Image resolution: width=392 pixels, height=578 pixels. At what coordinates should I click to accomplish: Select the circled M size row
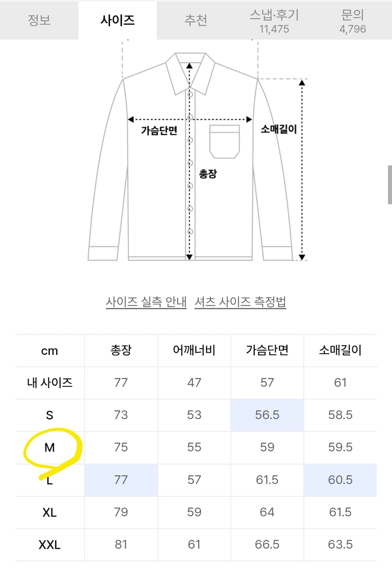pos(49,447)
